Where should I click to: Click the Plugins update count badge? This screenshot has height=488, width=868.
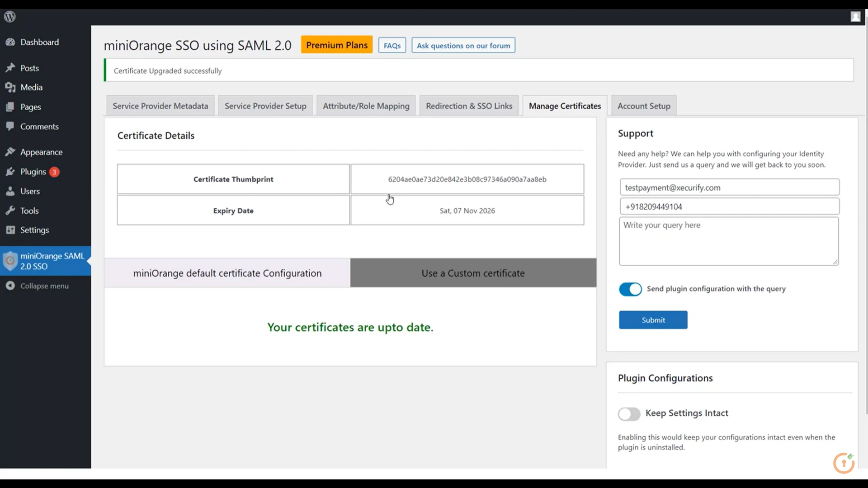[54, 172]
